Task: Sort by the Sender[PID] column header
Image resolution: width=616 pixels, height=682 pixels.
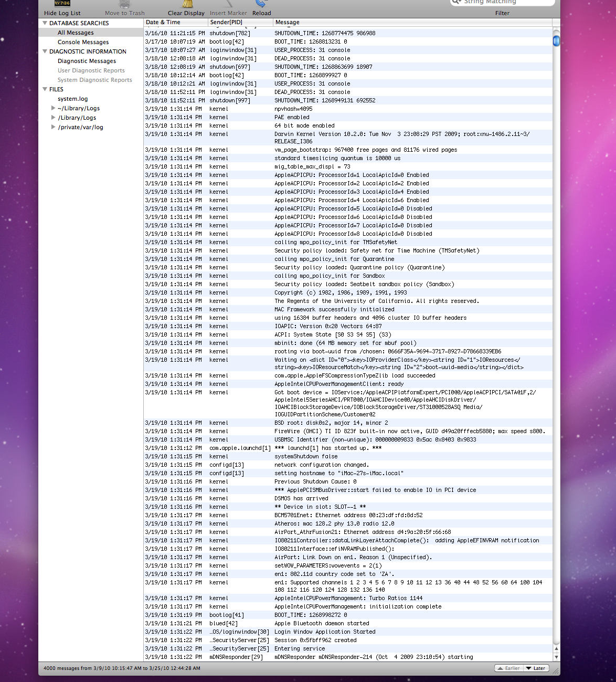Action: click(240, 22)
